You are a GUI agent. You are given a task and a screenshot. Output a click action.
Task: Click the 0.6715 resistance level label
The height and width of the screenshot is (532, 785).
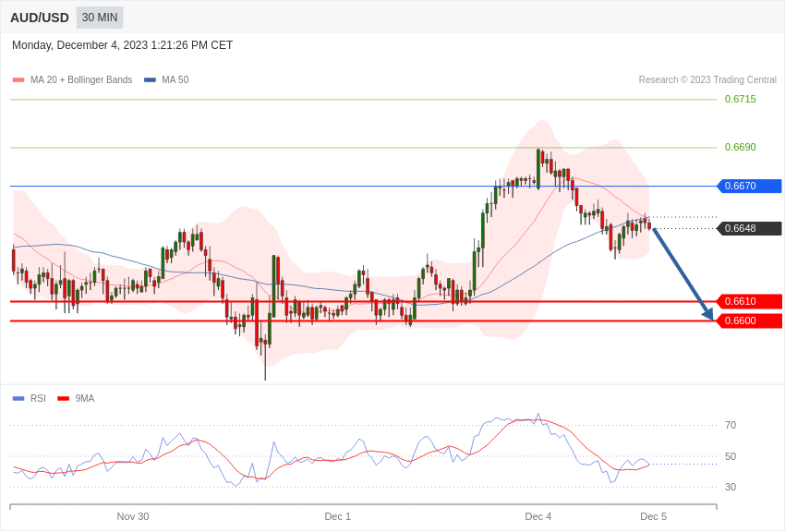tap(740, 99)
